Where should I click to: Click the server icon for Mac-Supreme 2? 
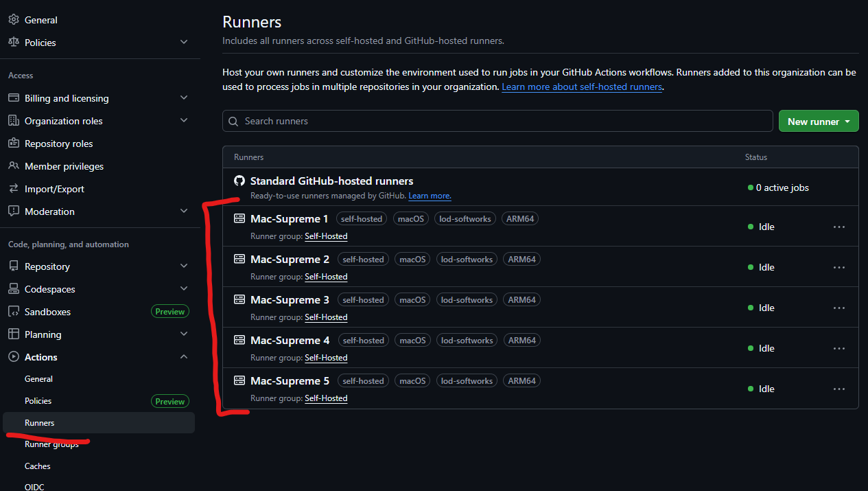pyautogui.click(x=239, y=260)
